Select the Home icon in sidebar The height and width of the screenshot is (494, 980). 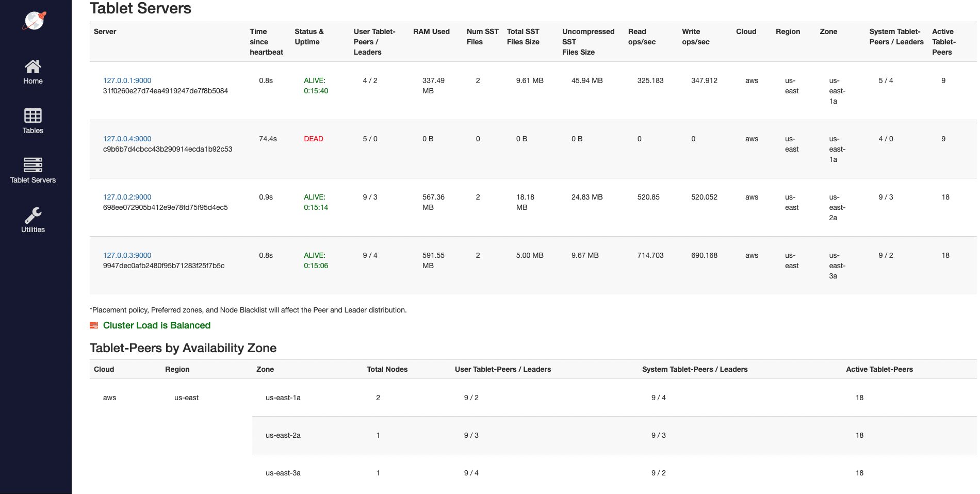[33, 67]
